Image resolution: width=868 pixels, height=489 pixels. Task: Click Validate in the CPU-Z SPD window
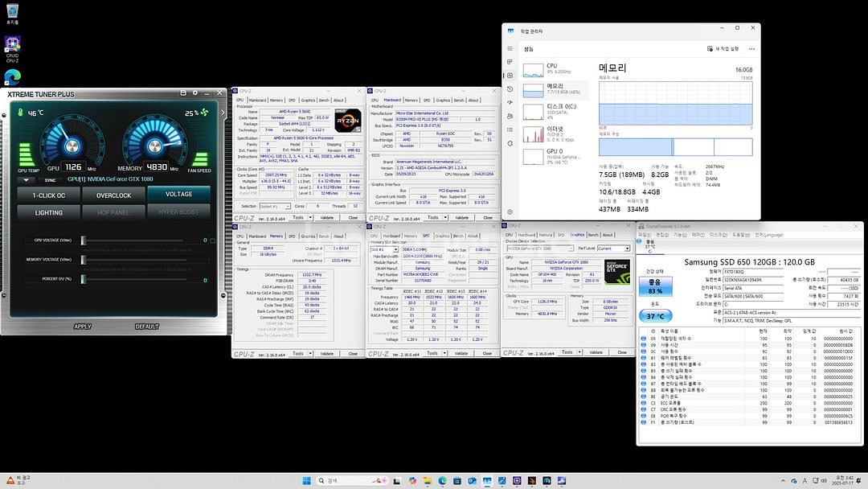(x=461, y=353)
